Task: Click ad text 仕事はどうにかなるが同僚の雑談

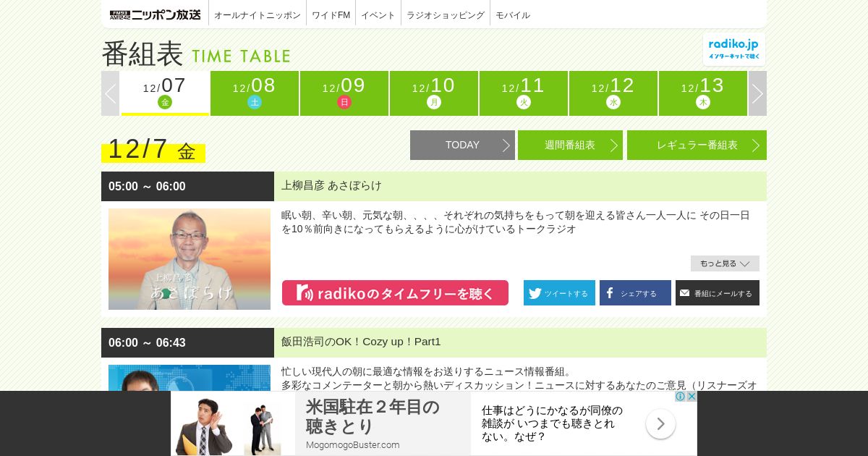Action: point(553,423)
